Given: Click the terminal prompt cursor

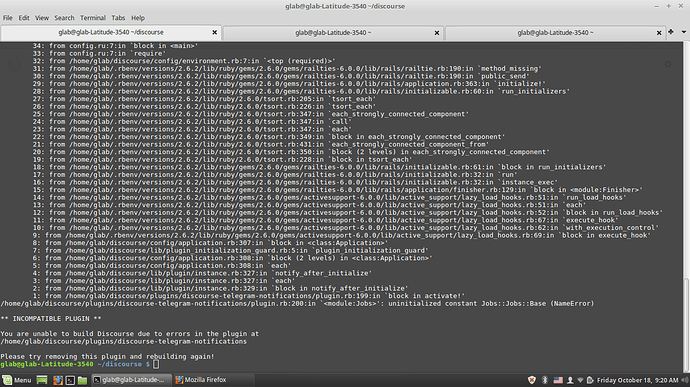Looking at the screenshot, I should (156, 364).
